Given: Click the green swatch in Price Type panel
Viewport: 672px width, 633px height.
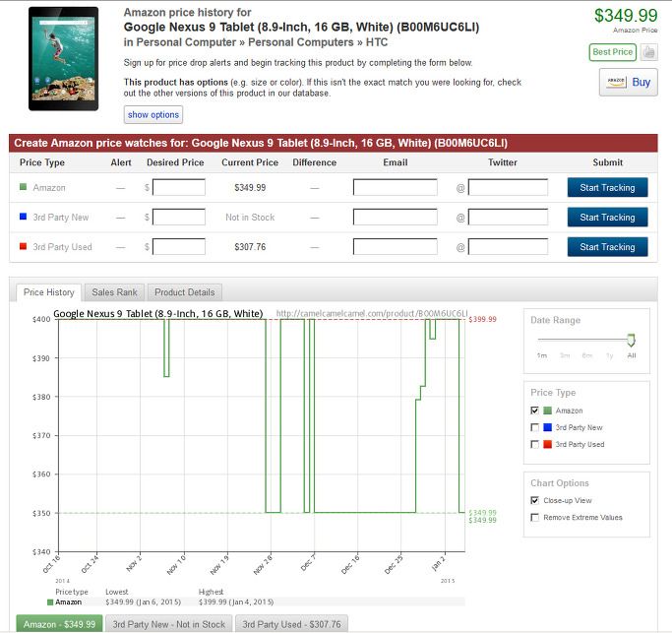Looking at the screenshot, I should [547, 411].
